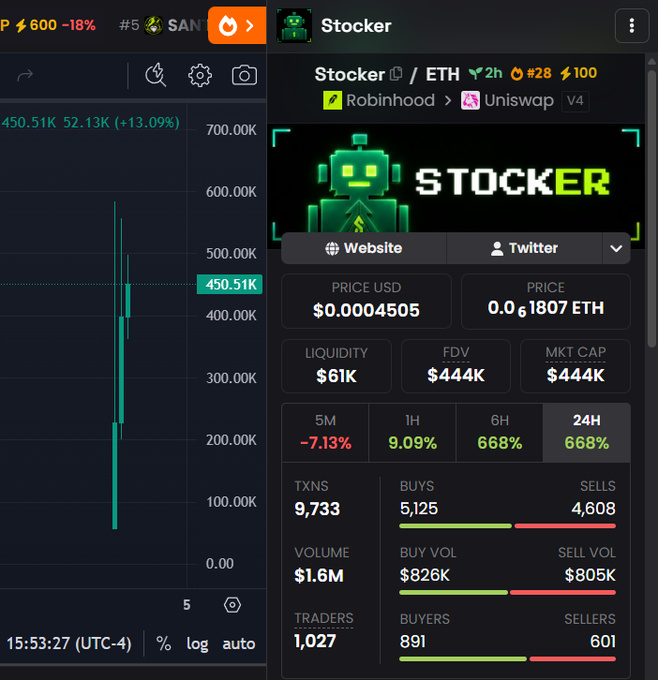Click the 52.13K (+13.09%) chart change text
The image size is (658, 680).
121,123
